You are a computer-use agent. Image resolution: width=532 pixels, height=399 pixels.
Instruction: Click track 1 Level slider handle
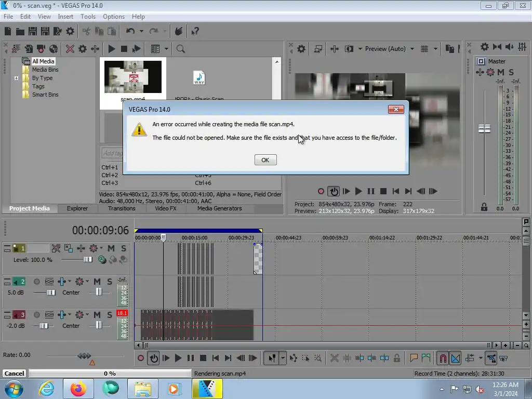(x=87, y=260)
